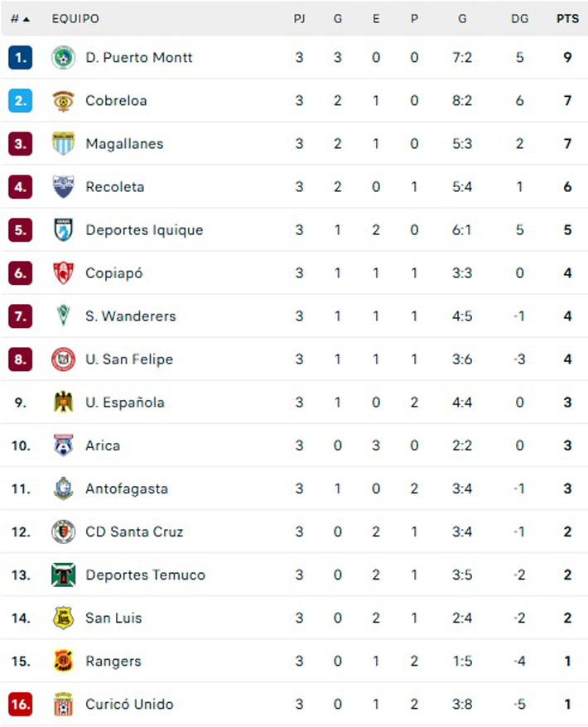Click the Rangers club crest
This screenshot has height=727, width=588.
[x=63, y=661]
